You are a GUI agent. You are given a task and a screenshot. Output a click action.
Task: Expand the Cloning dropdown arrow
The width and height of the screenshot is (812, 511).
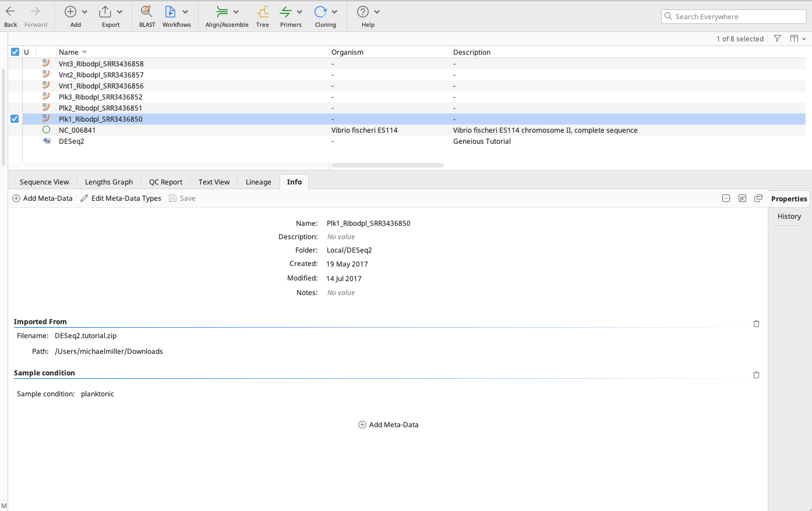point(334,12)
